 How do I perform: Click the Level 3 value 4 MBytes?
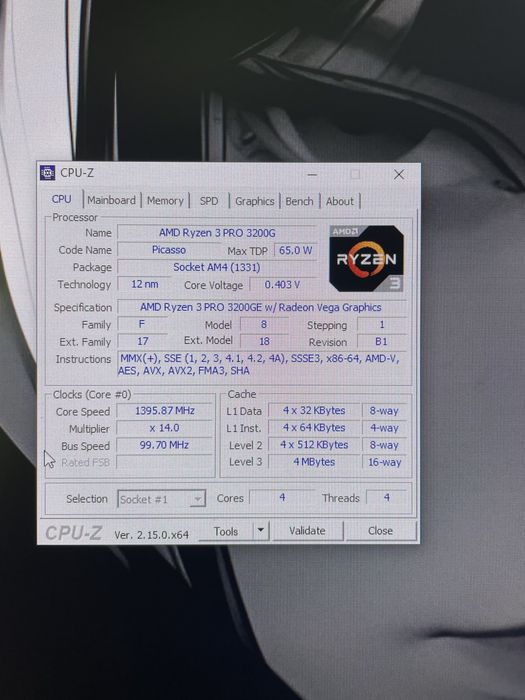tap(314, 462)
